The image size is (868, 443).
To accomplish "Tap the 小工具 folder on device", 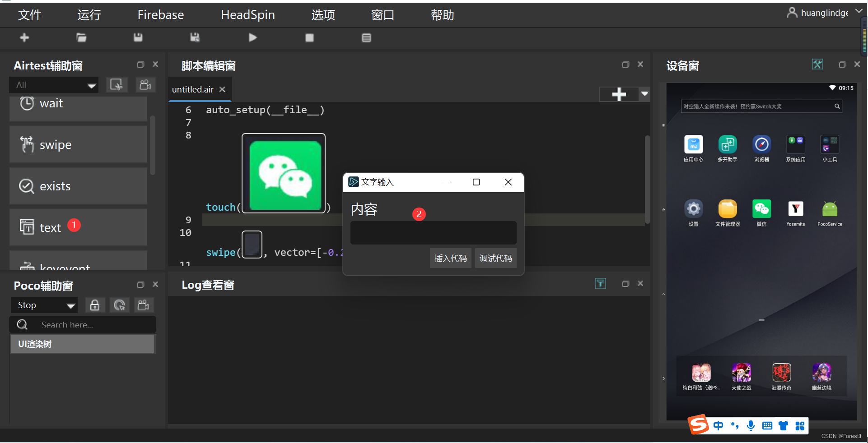I will [x=830, y=148].
